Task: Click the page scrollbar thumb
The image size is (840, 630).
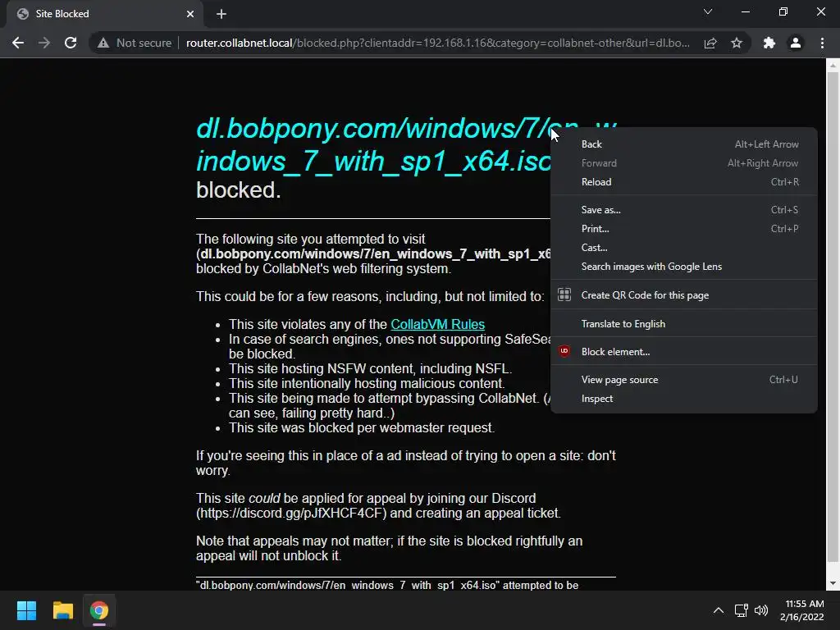Action: click(x=833, y=316)
